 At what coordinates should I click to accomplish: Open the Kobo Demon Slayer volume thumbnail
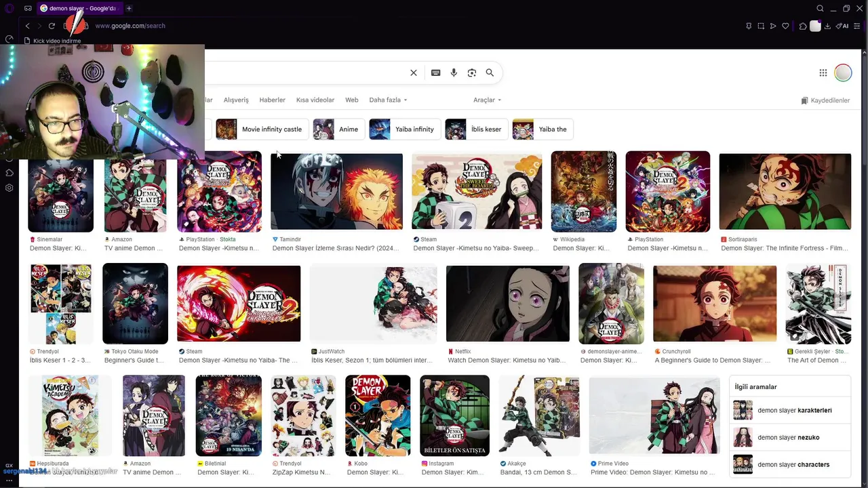pyautogui.click(x=378, y=415)
